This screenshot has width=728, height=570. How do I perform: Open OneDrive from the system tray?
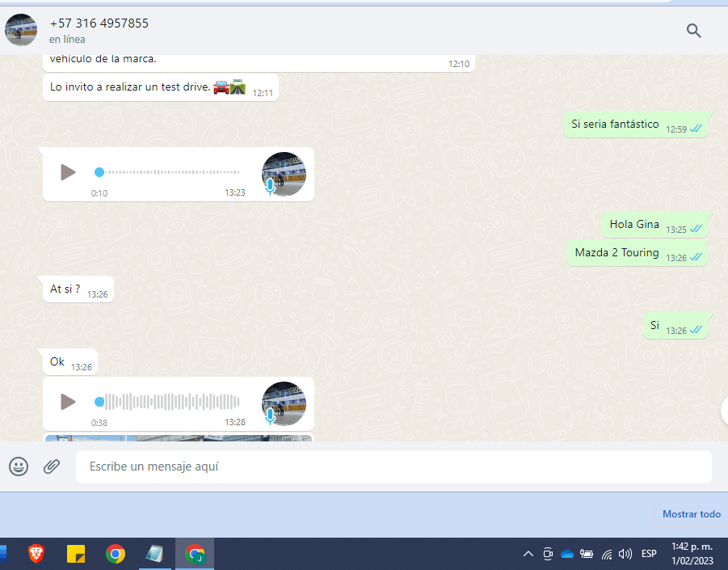(567, 554)
